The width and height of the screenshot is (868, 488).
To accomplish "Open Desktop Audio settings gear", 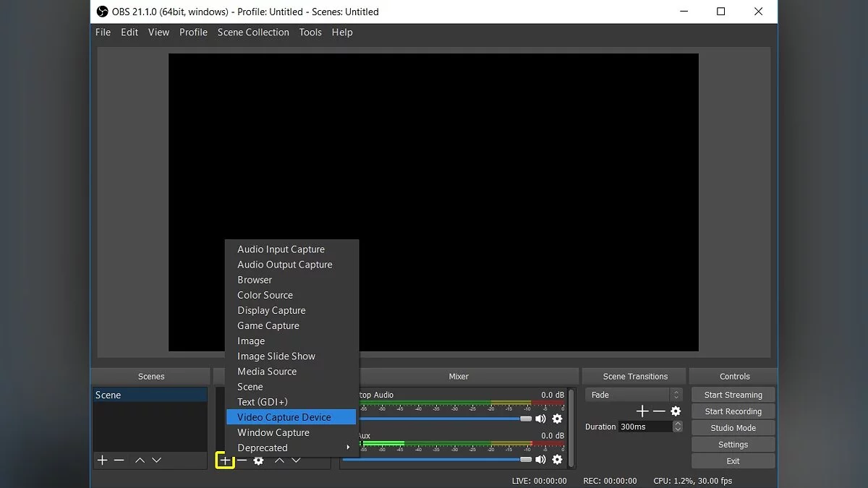I will click(x=557, y=419).
